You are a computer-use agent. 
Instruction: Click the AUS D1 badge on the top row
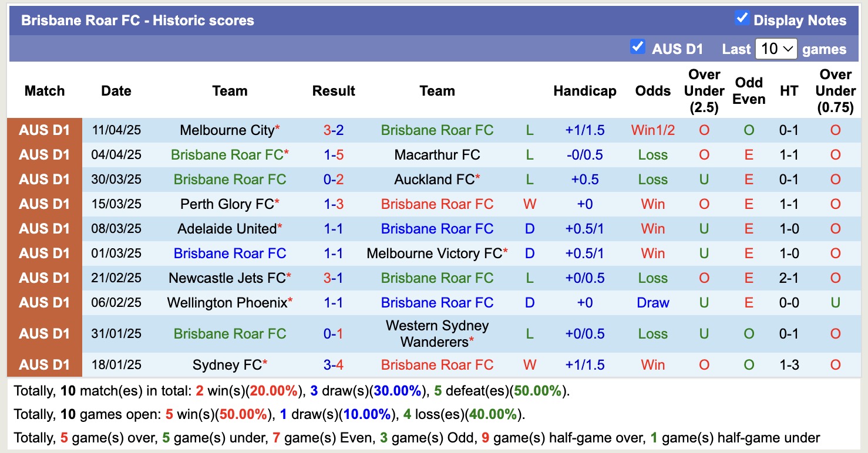click(x=44, y=130)
